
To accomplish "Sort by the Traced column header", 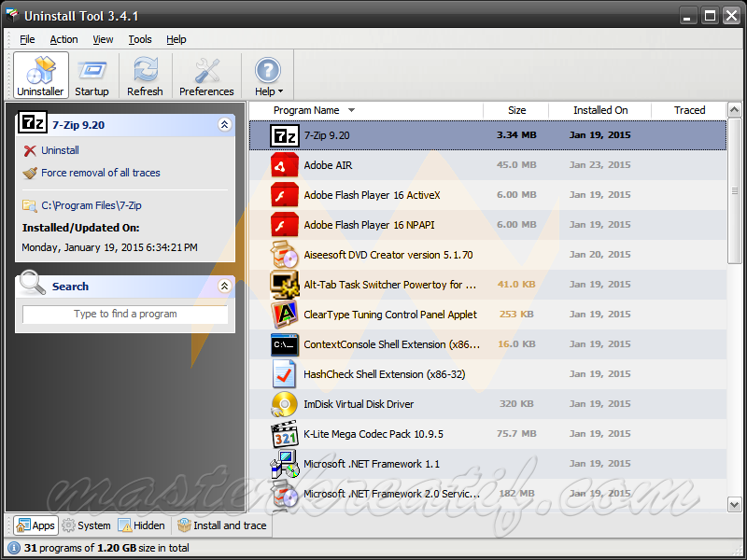I will point(689,110).
